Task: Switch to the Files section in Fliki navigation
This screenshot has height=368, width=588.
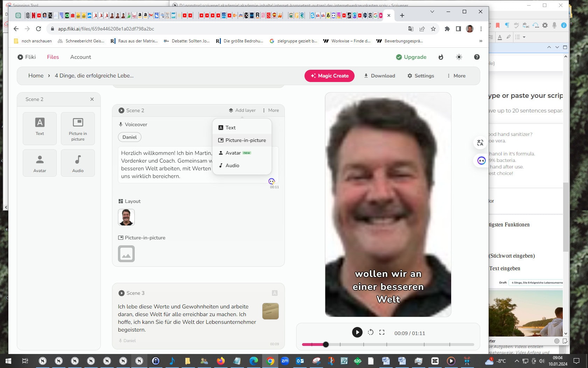Action: click(x=53, y=57)
